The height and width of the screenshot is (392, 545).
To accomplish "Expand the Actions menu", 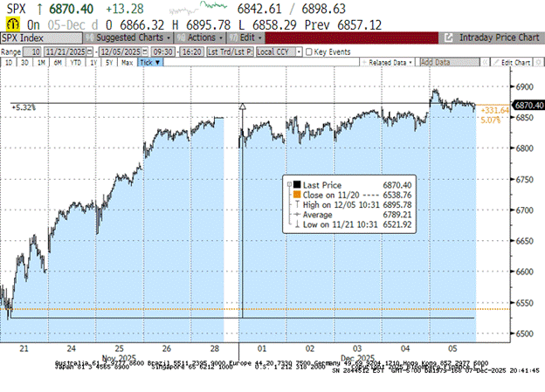I will [201, 38].
